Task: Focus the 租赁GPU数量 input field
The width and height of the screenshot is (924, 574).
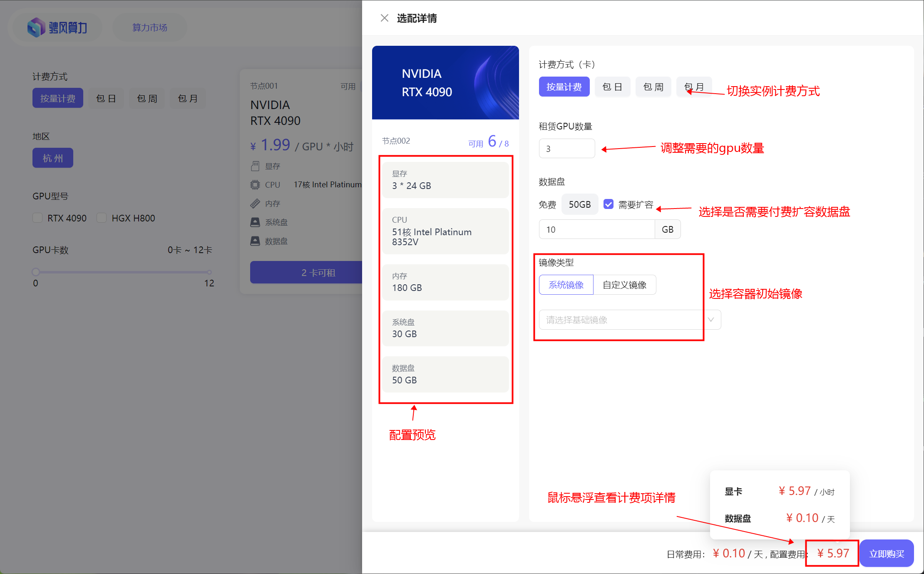Action: 567,149
